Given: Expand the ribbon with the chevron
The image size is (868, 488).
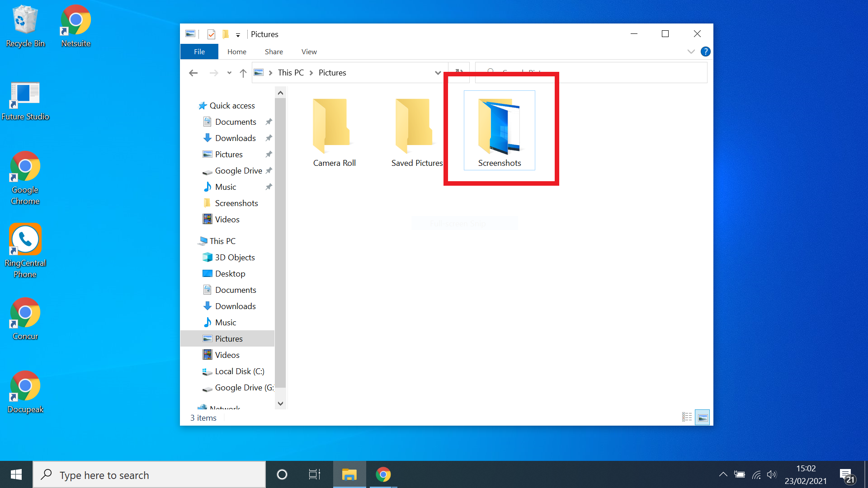Looking at the screenshot, I should click(691, 51).
